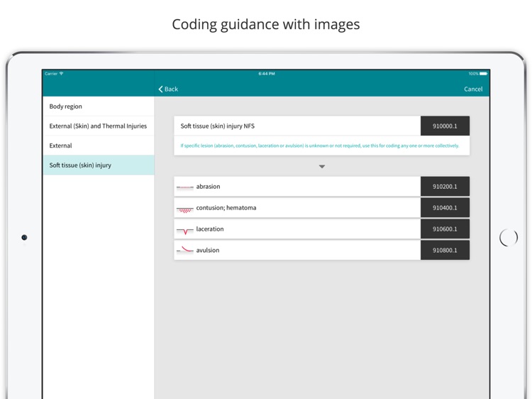Pick code 910000.1
The height and width of the screenshot is (399, 532).
(x=445, y=126)
